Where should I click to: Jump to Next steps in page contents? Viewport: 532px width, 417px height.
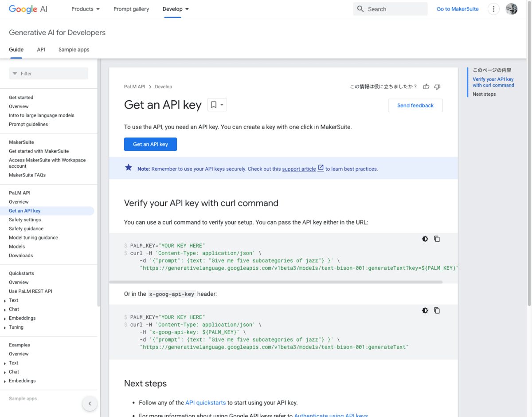pos(484,94)
